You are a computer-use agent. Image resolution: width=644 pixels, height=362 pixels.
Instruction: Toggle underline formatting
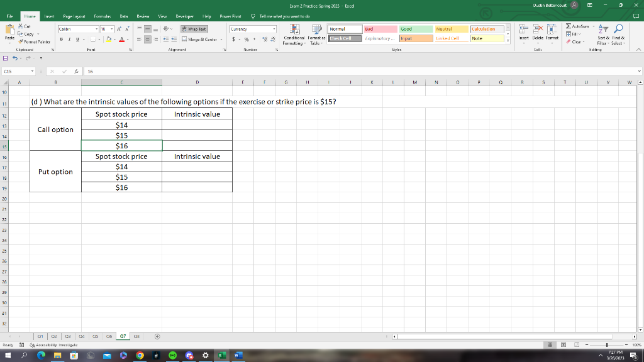(x=77, y=40)
